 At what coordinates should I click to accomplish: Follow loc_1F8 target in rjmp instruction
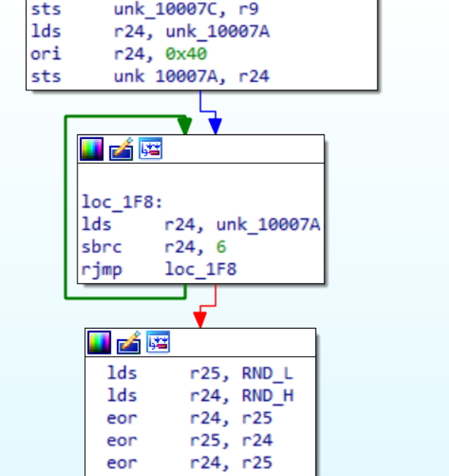point(201,270)
